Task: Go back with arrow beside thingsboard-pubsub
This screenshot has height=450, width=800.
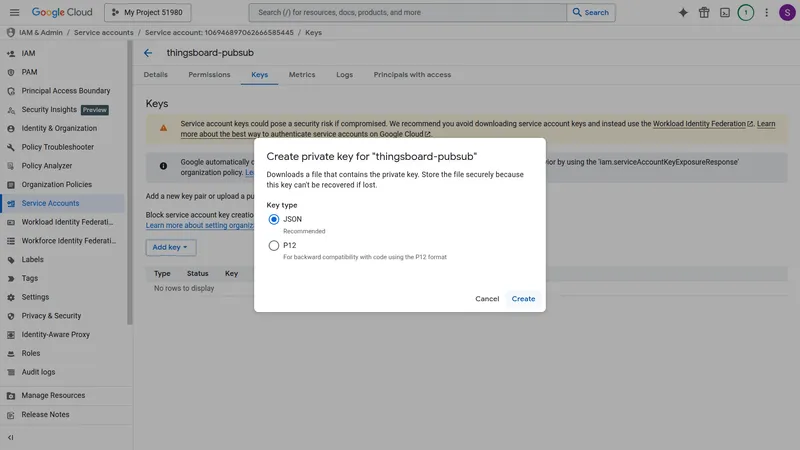Action: pos(147,53)
